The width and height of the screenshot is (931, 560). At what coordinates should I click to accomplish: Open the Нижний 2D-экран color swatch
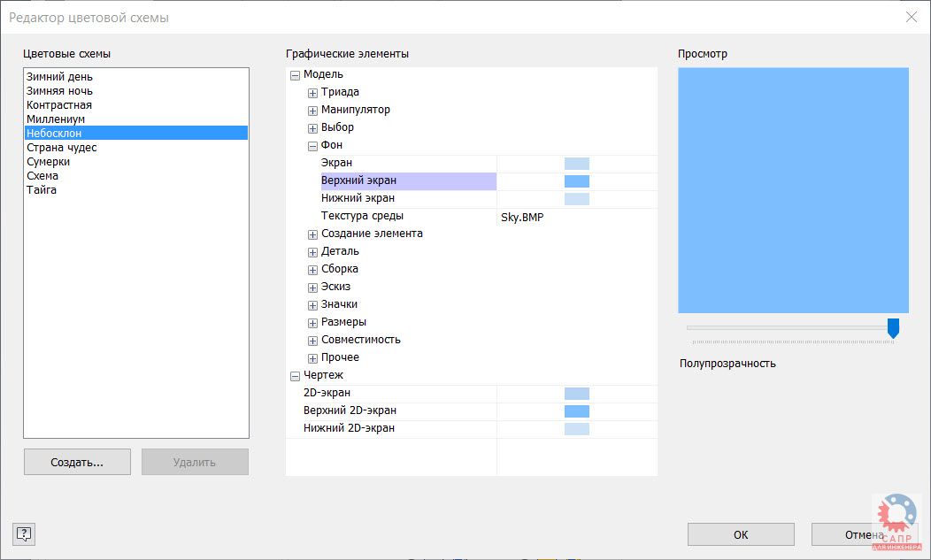pos(576,429)
